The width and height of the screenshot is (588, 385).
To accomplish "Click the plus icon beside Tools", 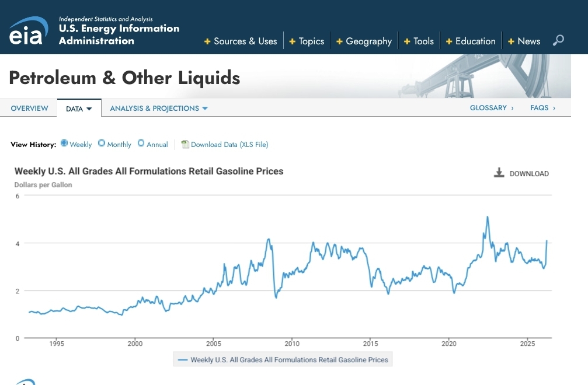I will tap(407, 41).
